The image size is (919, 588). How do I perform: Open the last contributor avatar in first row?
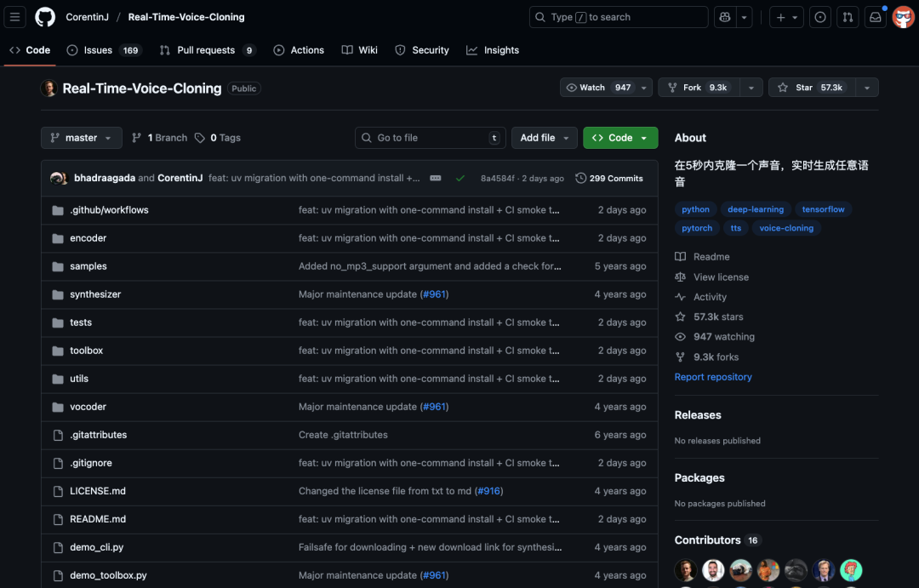click(x=851, y=570)
